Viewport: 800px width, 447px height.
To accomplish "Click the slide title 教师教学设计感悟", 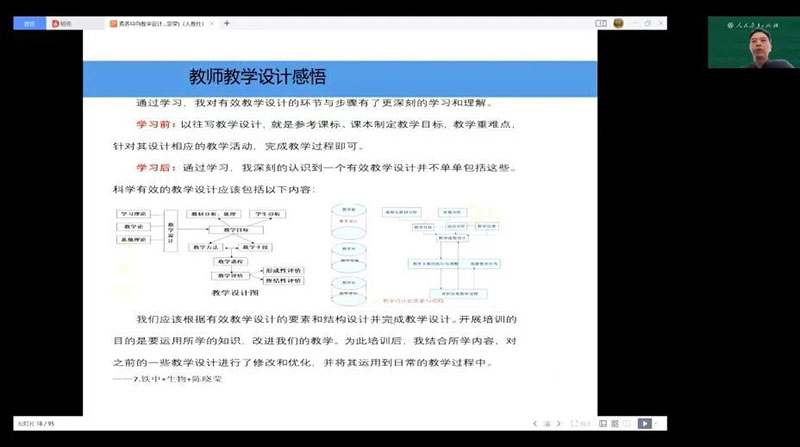I will click(x=257, y=77).
